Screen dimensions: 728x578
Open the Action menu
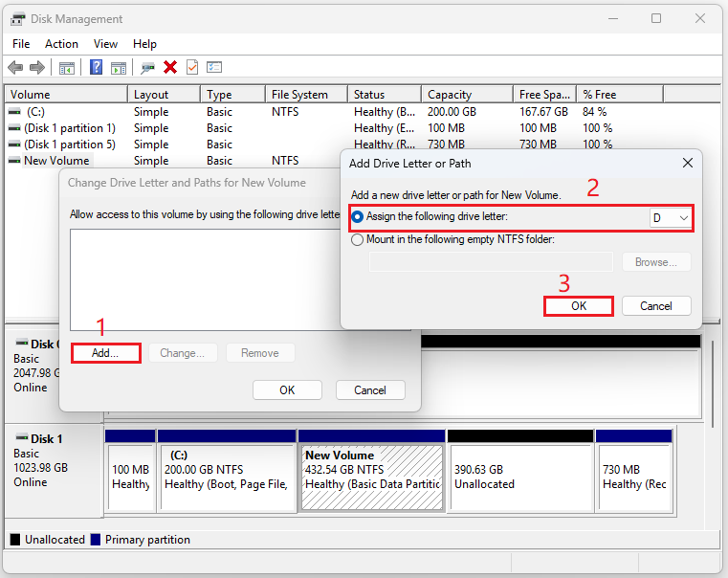point(61,44)
